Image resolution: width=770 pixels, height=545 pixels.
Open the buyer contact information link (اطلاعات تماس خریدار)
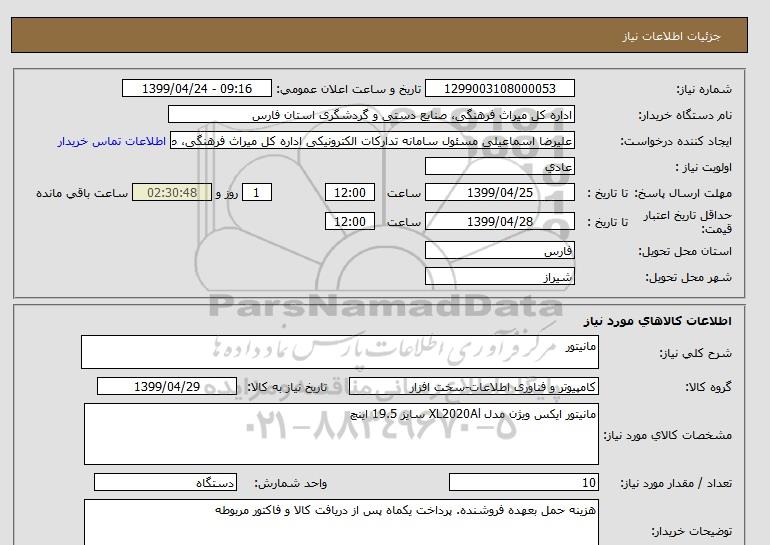click(x=111, y=141)
